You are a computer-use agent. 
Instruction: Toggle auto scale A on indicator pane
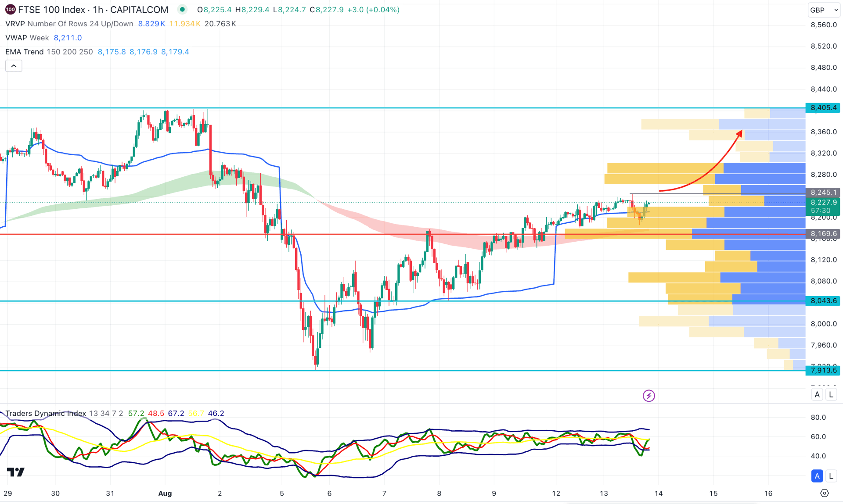tap(817, 476)
